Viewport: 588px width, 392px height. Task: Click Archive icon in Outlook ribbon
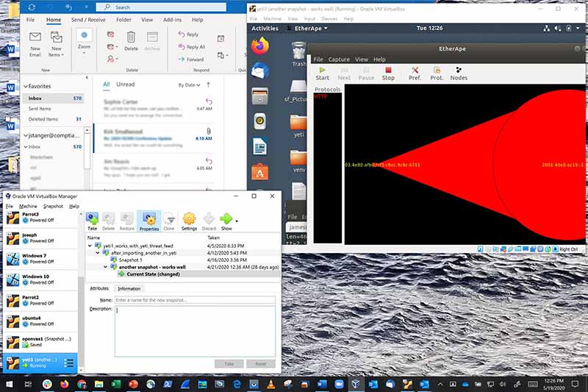pos(152,41)
